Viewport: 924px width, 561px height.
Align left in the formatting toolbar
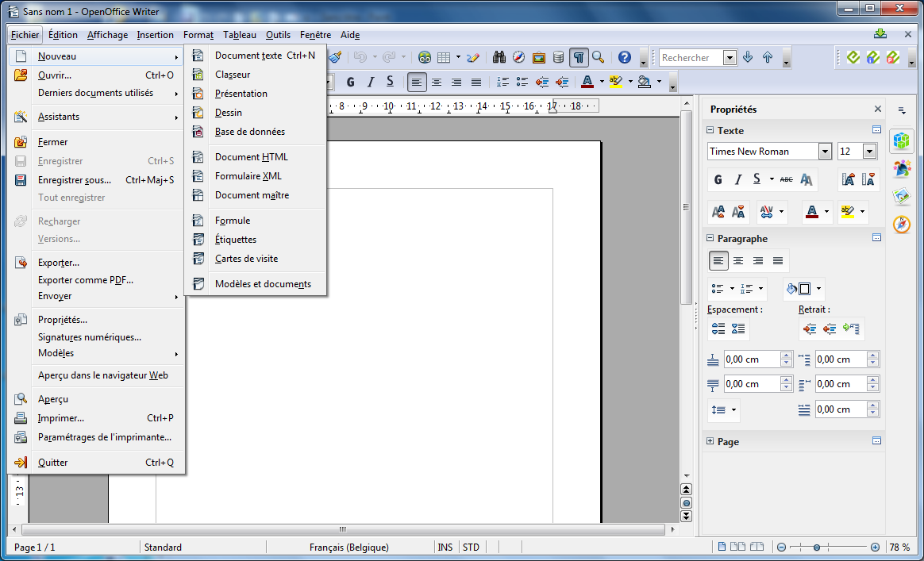(417, 82)
